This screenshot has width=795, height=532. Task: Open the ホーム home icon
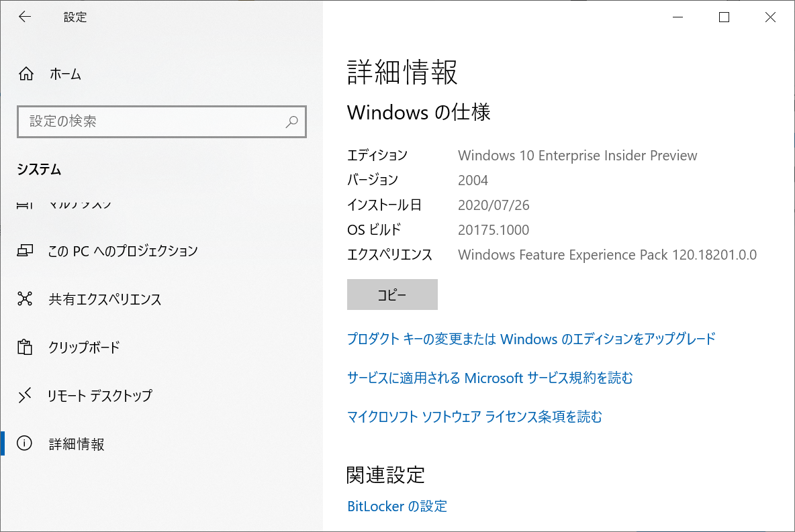point(26,74)
